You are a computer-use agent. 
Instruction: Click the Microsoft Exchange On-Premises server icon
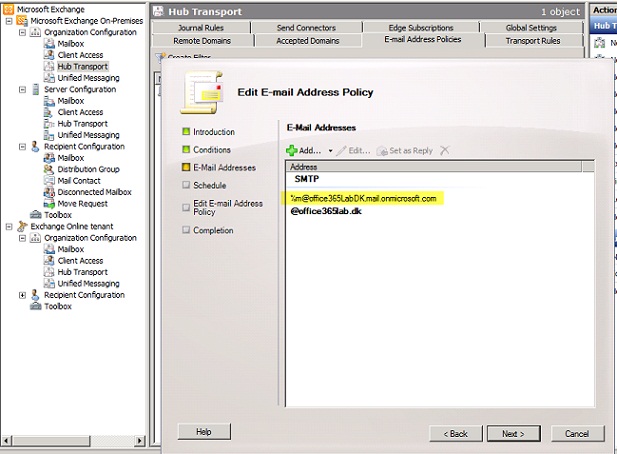(22, 20)
